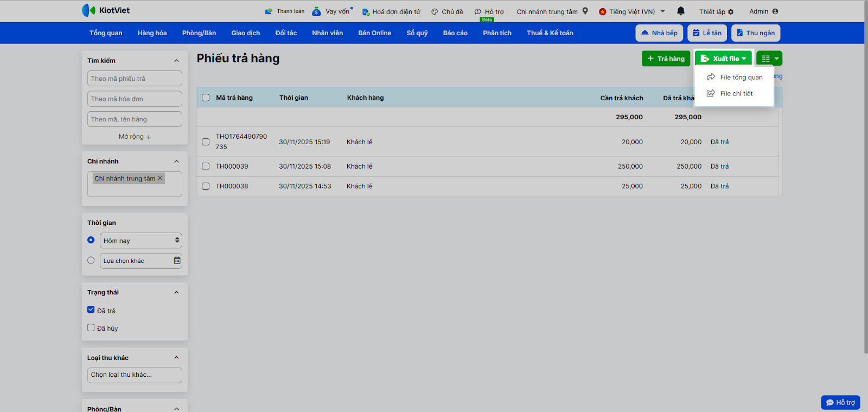The height and width of the screenshot is (412, 868).
Task: Click the File tổng quan export icon
Action: pyautogui.click(x=711, y=77)
